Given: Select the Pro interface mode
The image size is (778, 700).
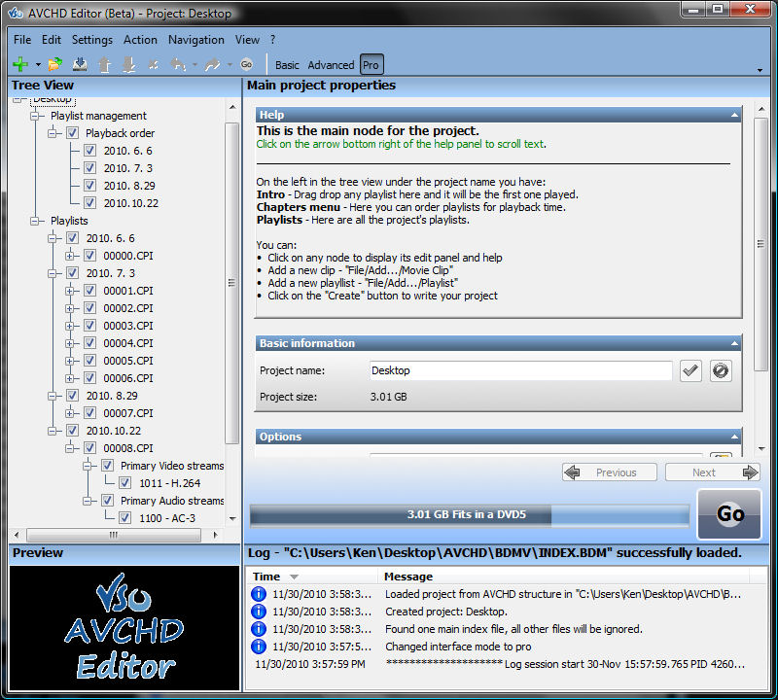Looking at the screenshot, I should (371, 65).
